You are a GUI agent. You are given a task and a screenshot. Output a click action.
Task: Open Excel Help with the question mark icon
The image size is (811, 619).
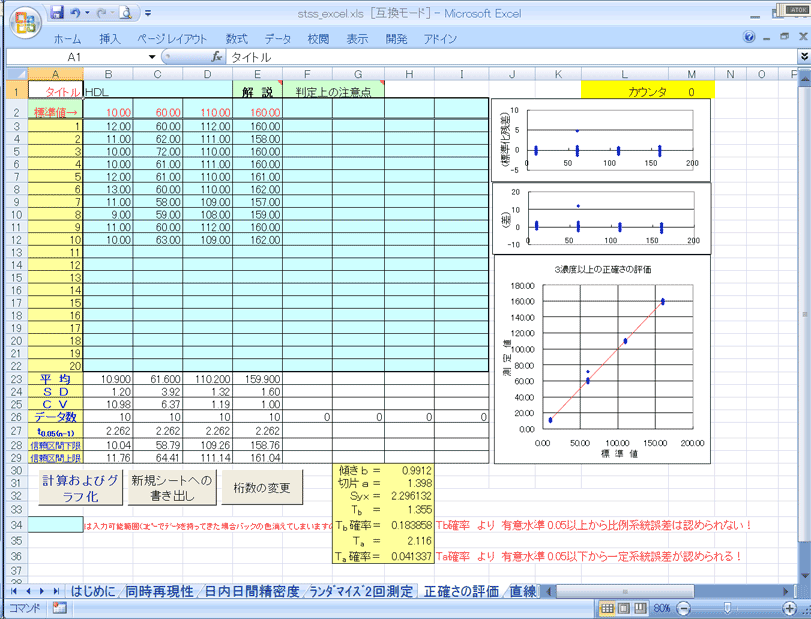pyautogui.click(x=748, y=37)
